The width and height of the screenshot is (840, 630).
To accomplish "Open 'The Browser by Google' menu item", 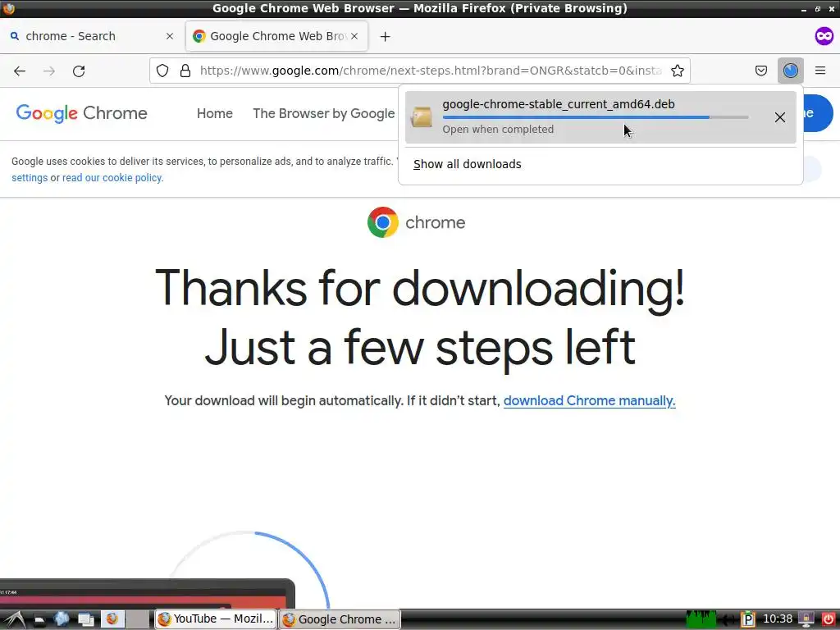I will click(324, 113).
